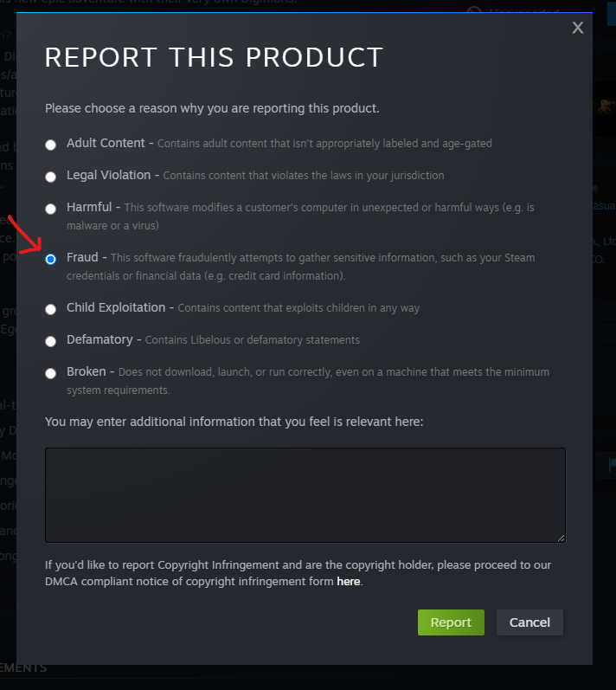Select the Adult Content radio button

coord(50,145)
